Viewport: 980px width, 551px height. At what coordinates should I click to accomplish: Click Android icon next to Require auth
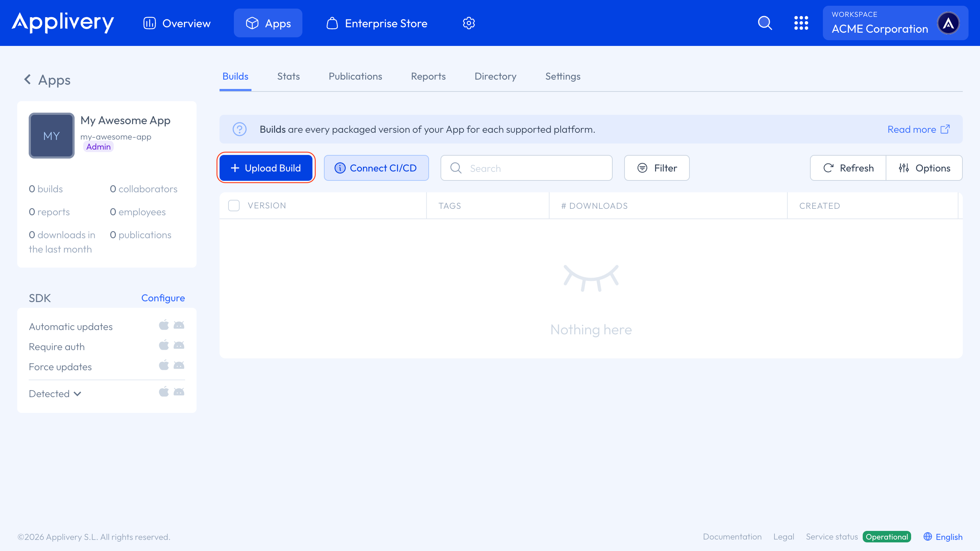click(x=179, y=345)
